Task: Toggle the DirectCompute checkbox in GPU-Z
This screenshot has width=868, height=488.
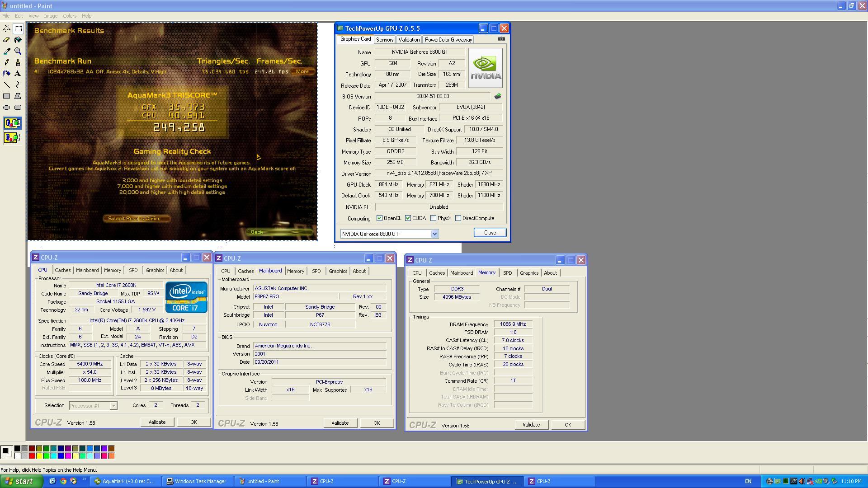Action: click(x=458, y=218)
